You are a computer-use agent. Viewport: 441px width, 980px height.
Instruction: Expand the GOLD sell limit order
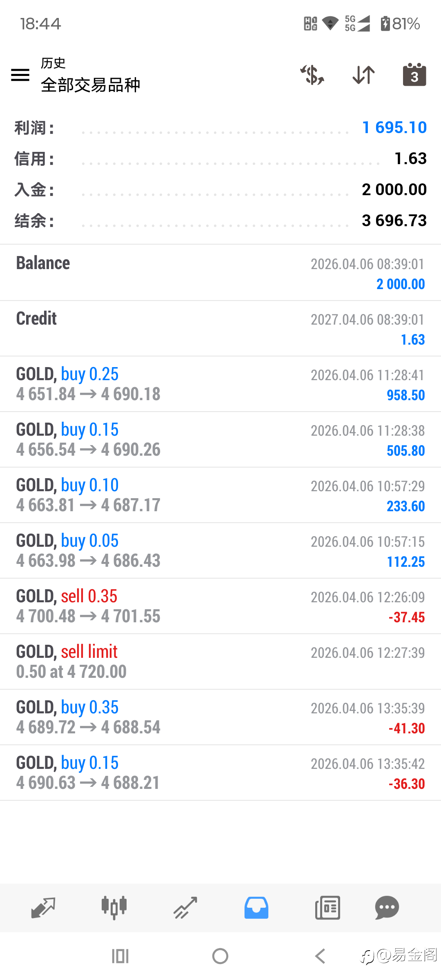pyautogui.click(x=220, y=661)
